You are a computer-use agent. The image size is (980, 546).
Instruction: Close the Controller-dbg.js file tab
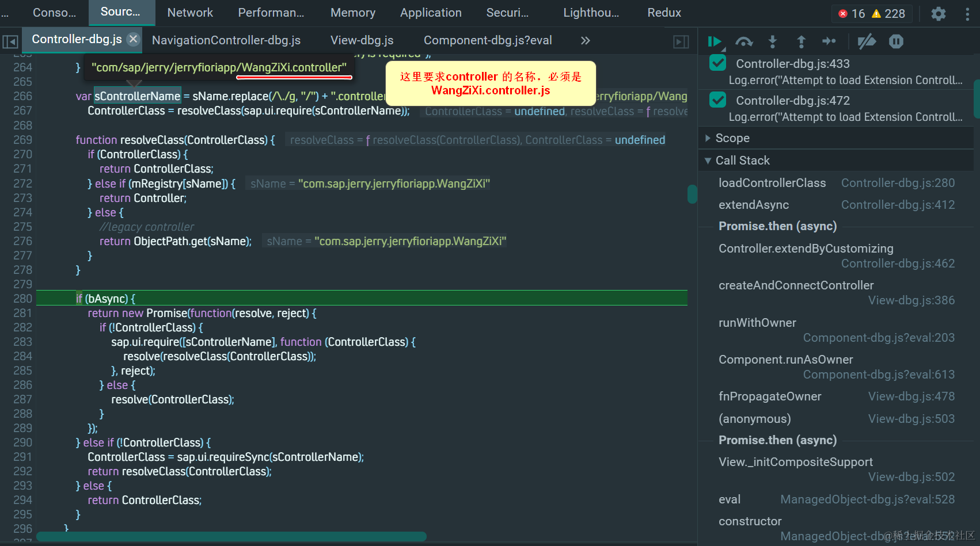(x=133, y=39)
